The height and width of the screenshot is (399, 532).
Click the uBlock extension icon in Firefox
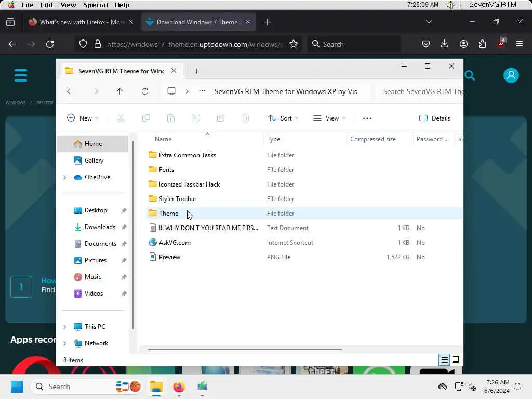(x=501, y=43)
